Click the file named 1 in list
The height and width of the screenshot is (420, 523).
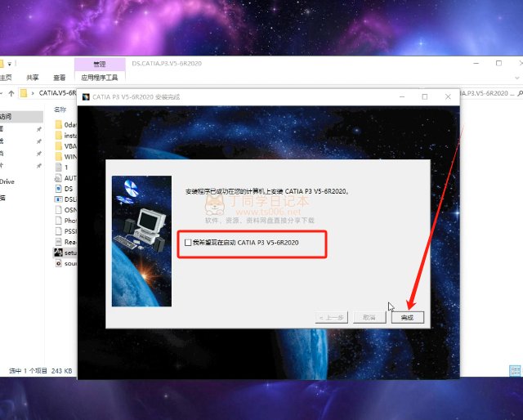pyautogui.click(x=58, y=167)
